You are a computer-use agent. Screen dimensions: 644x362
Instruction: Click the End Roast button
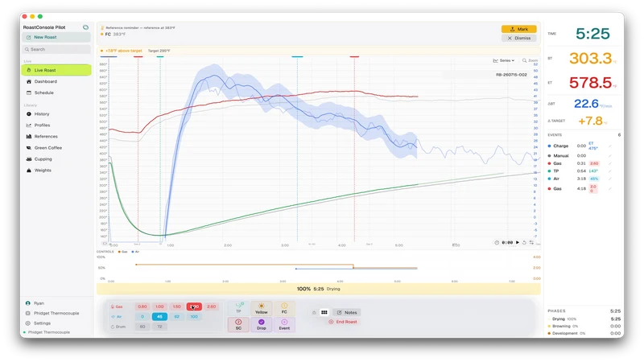343,322
